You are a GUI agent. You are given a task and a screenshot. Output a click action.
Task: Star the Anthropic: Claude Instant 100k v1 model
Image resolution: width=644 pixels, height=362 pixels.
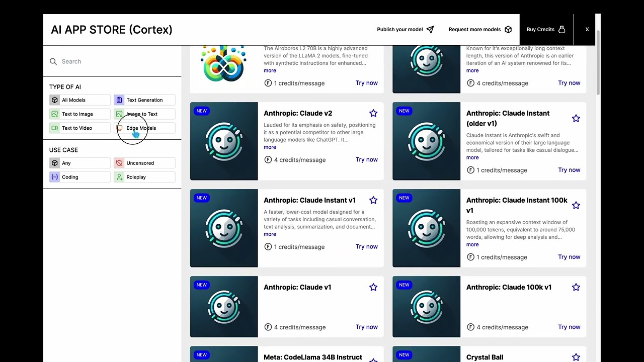click(x=576, y=205)
